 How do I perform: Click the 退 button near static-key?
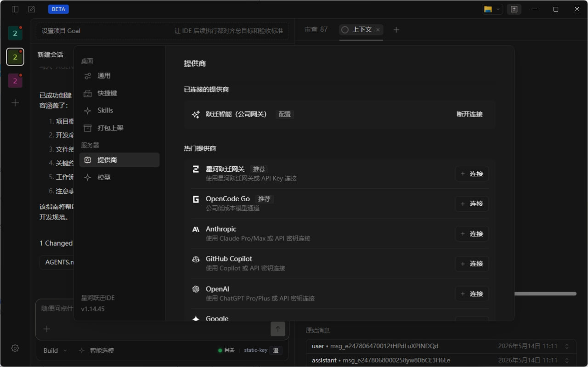tap(276, 350)
